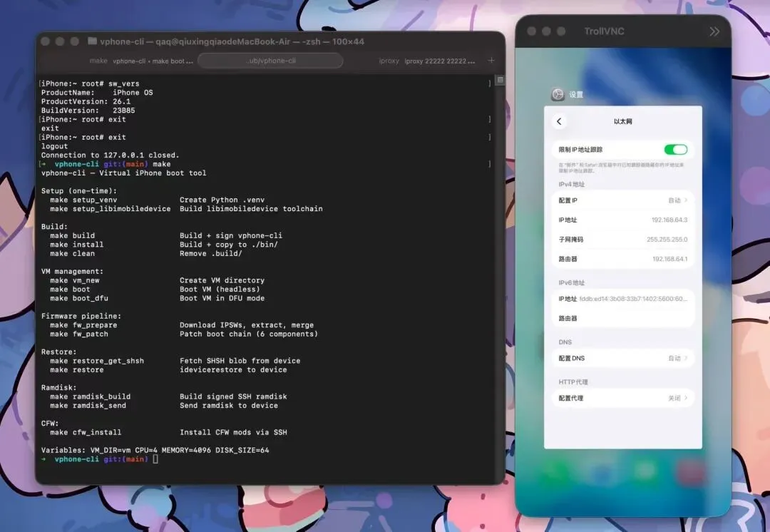770x532 pixels.
Task: Toggle the 限制 IP 地址跟踪 switch
Action: pos(675,149)
